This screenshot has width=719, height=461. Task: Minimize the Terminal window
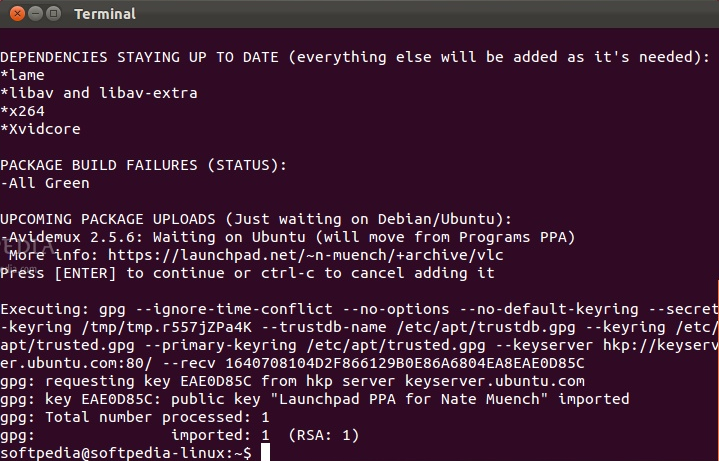[35, 14]
